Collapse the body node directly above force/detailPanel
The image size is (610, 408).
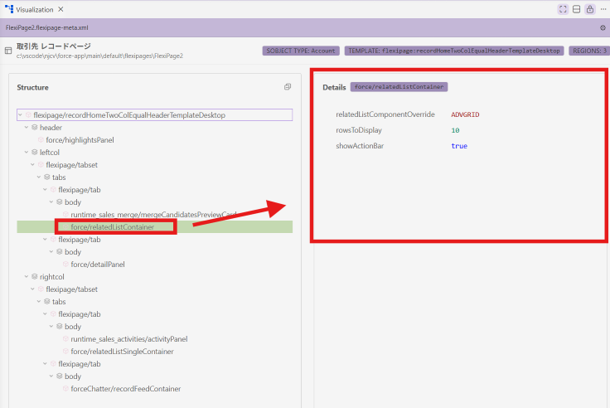click(51, 252)
